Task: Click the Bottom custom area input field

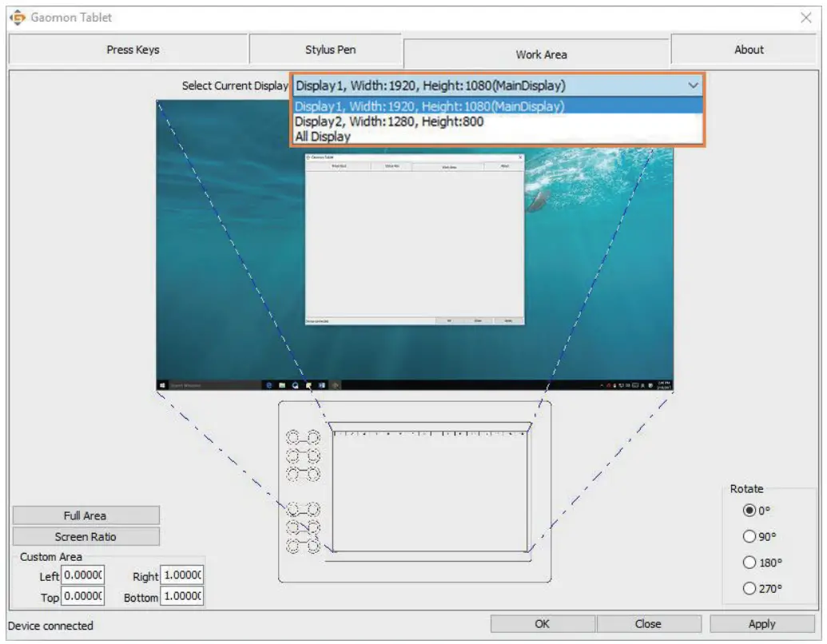Action: tap(182, 597)
